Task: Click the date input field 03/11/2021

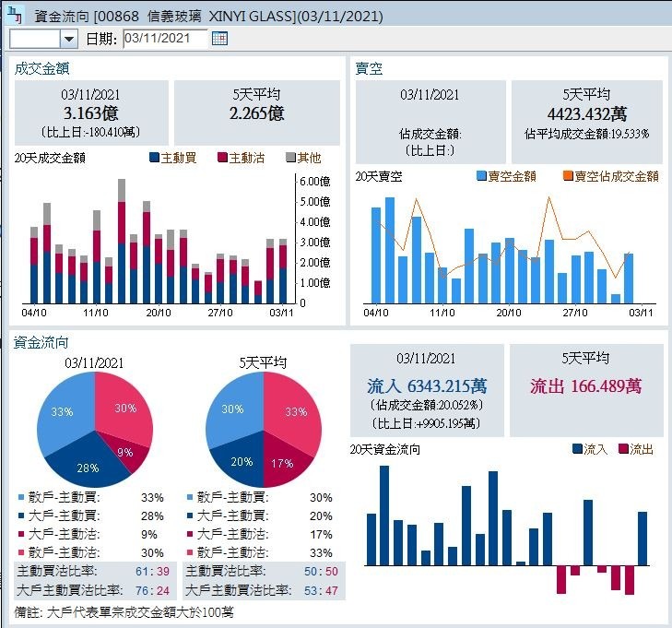Action: pyautogui.click(x=164, y=38)
